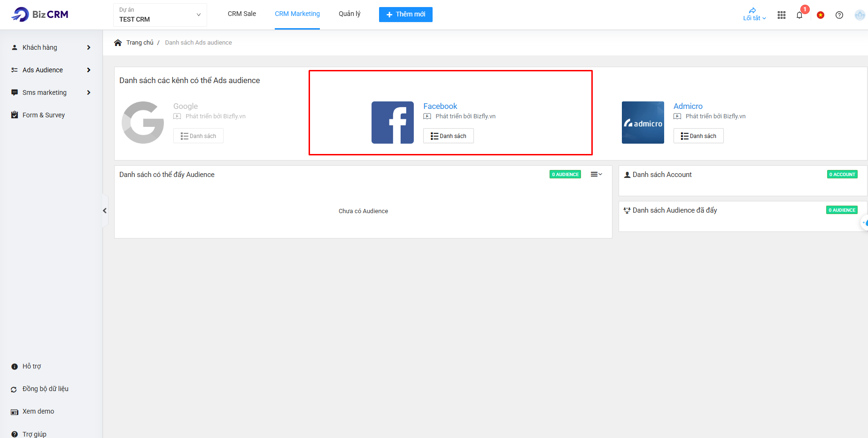
Task: Open the Dự án TEST CRM dropdown
Action: pyautogui.click(x=160, y=15)
